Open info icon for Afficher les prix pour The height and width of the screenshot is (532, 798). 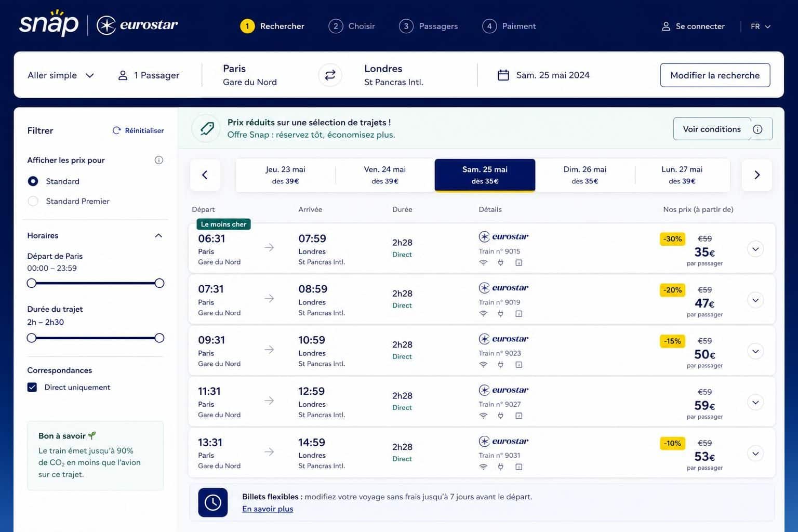[159, 160]
